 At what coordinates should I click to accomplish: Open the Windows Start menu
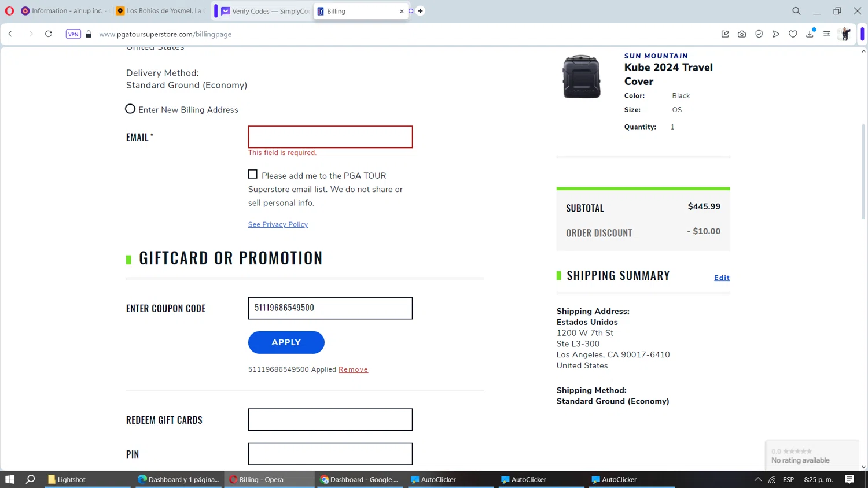(x=10, y=479)
